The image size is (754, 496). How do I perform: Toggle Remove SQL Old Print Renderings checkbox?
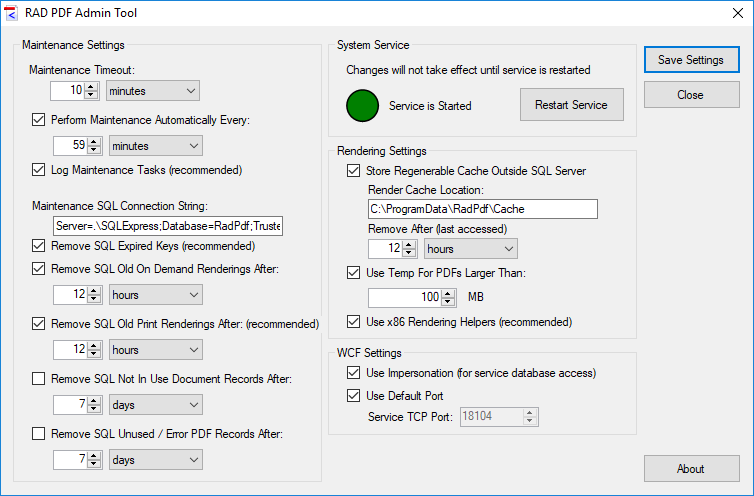pos(38,324)
